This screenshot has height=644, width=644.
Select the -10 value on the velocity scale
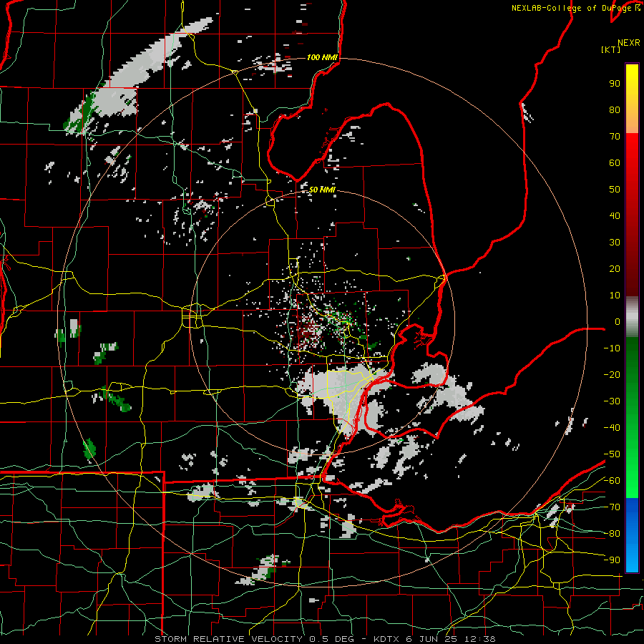pyautogui.click(x=612, y=348)
